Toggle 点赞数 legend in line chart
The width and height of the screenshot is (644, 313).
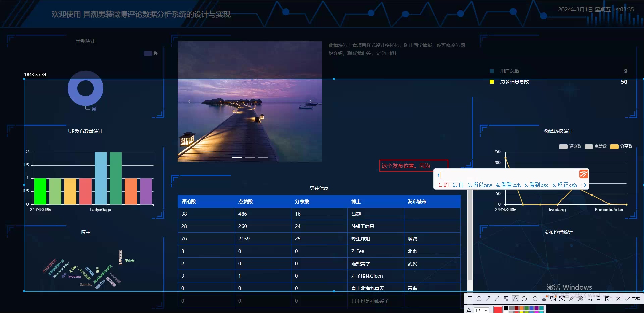click(596, 146)
